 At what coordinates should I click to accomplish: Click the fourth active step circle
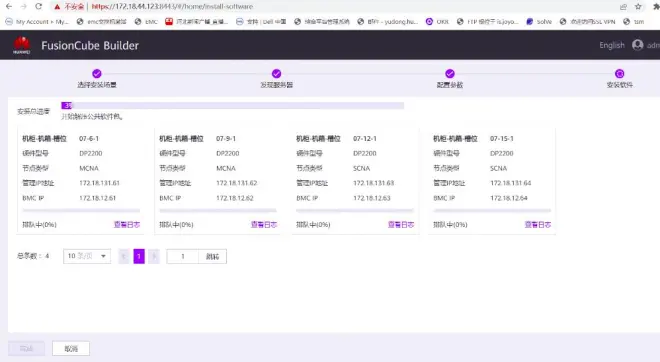620,74
